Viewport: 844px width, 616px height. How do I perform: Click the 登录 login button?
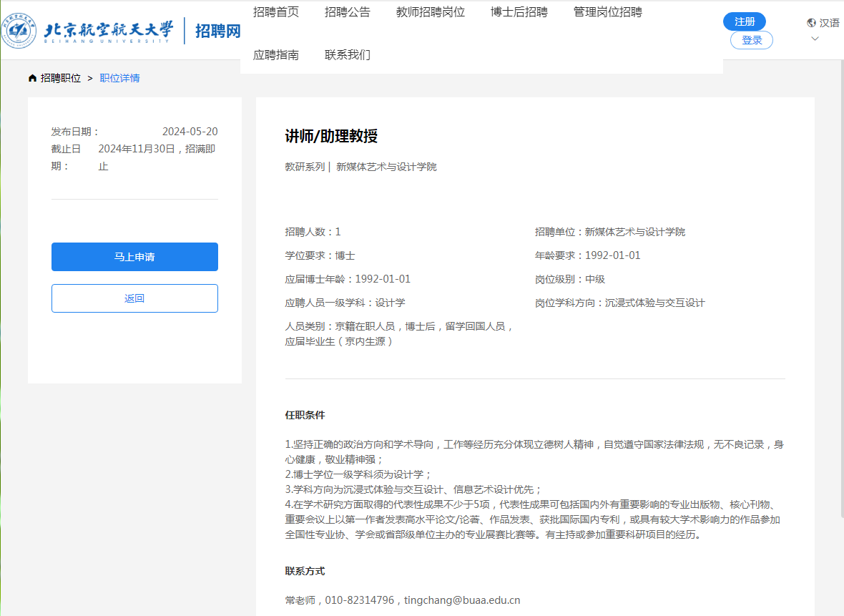[x=752, y=40]
